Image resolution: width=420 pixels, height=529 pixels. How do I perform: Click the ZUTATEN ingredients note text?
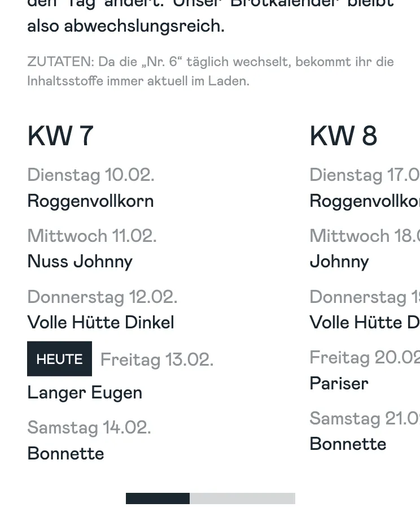click(x=210, y=71)
